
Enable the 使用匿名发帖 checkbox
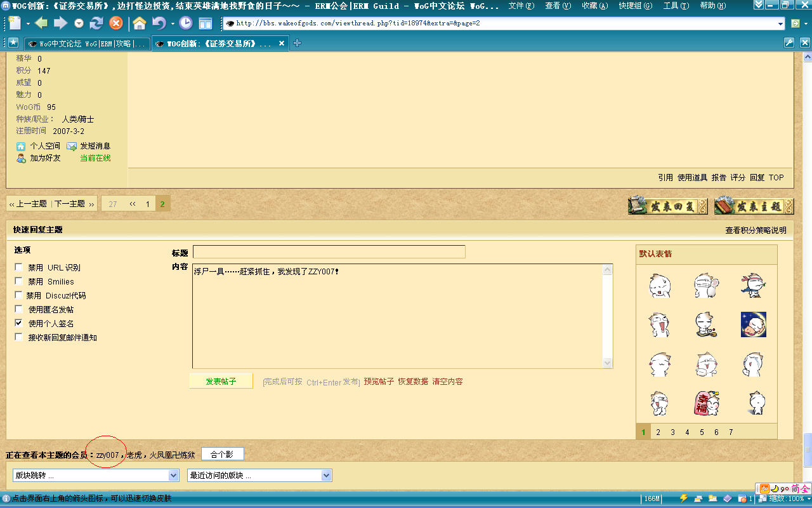[19, 309]
